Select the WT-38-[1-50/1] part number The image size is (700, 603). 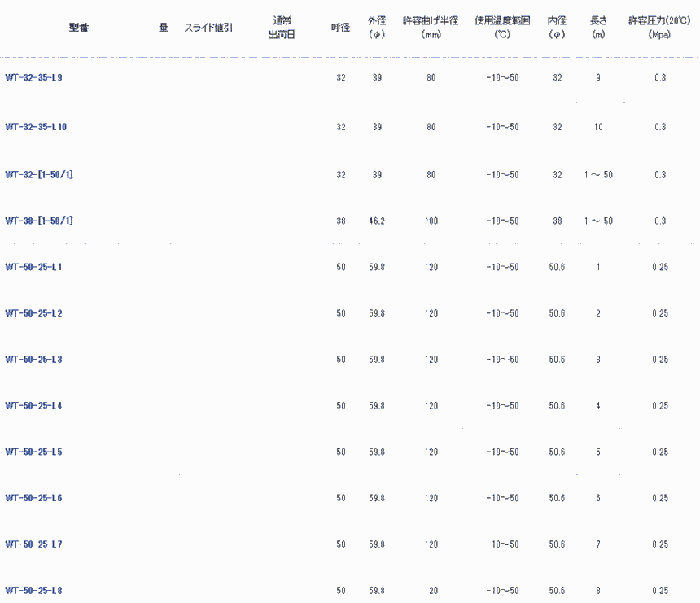(x=39, y=221)
